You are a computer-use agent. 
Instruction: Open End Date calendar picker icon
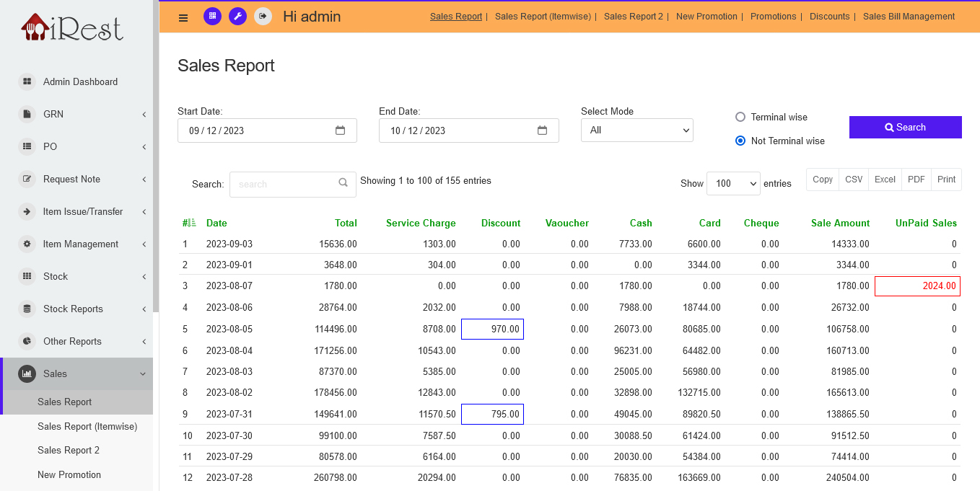tap(543, 131)
